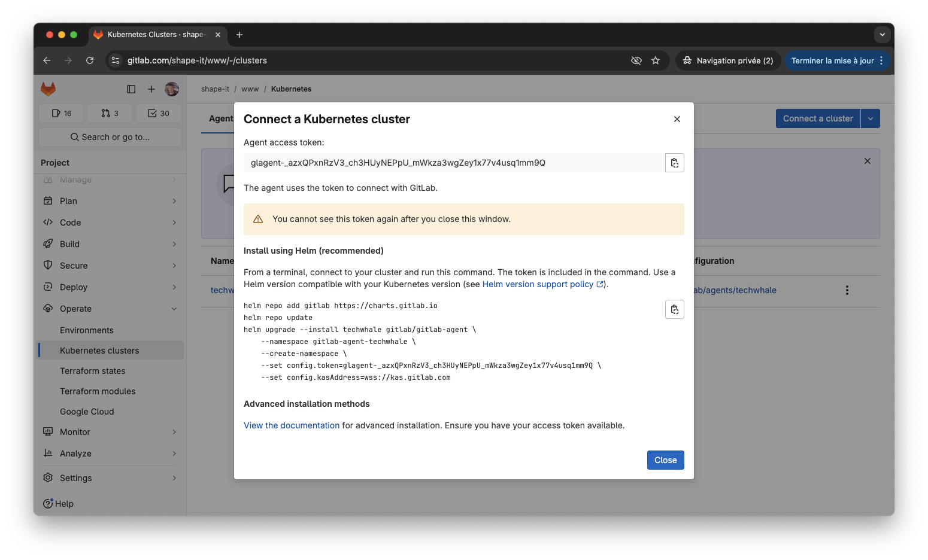928x560 pixels.
Task: Go back in browser history
Action: click(x=47, y=60)
